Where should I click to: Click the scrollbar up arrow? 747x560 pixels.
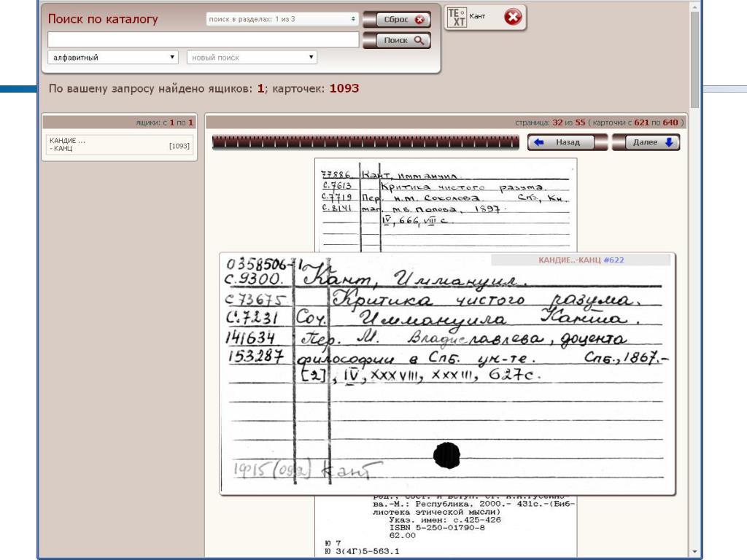694,6
